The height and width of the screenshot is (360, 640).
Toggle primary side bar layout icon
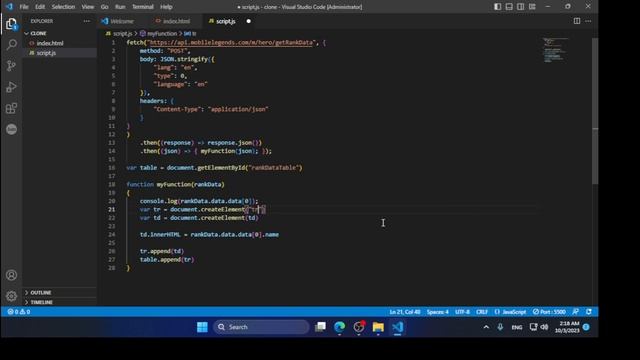(x=498, y=7)
